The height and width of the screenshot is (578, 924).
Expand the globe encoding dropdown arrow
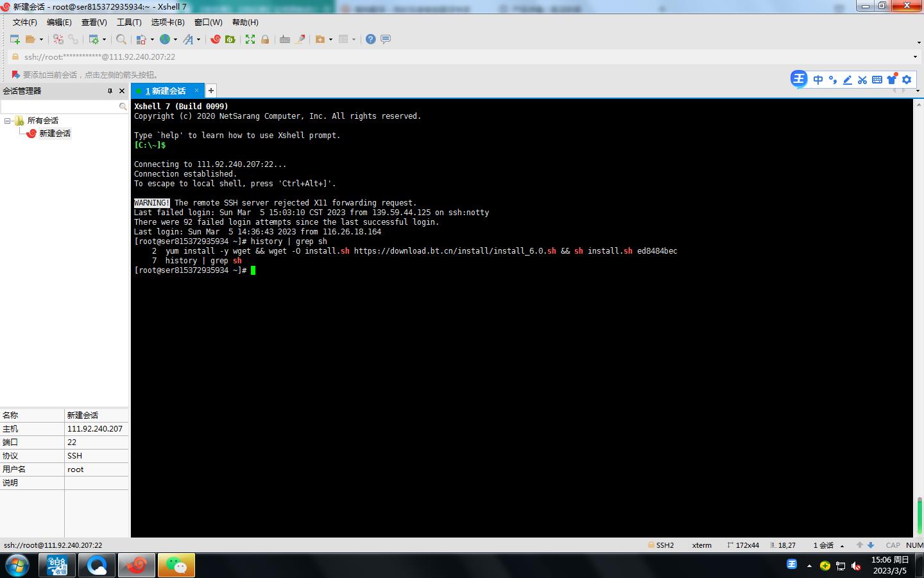[x=175, y=39]
